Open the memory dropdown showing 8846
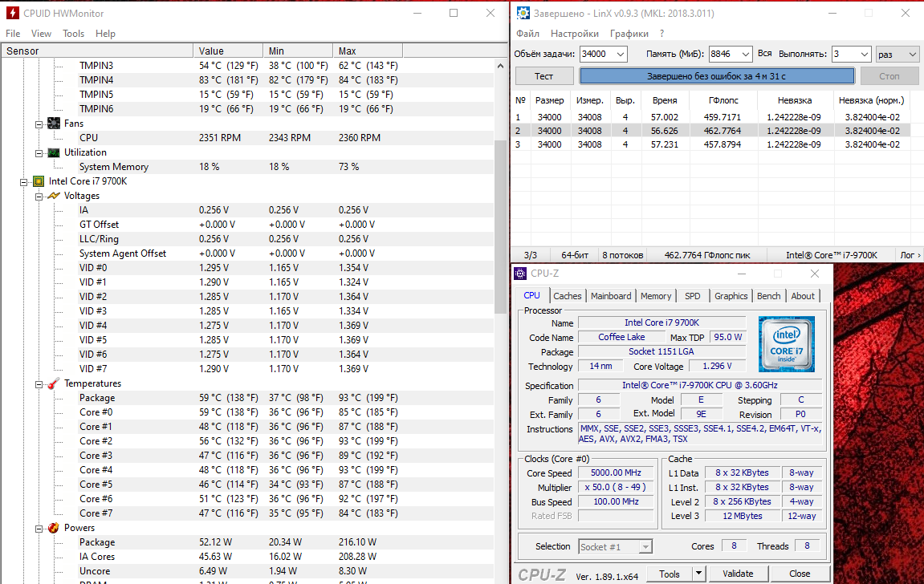The height and width of the screenshot is (584, 924). pos(746,55)
